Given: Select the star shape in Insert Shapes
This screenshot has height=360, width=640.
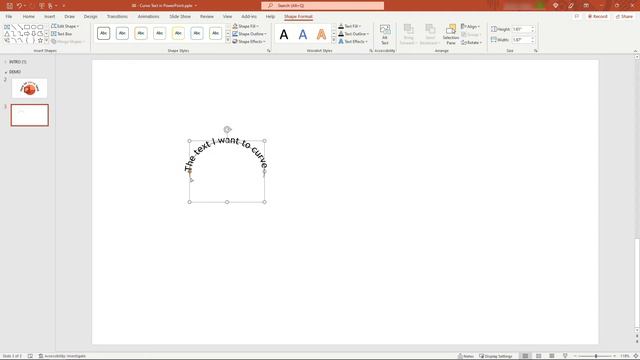Looking at the screenshot, I should pyautogui.click(x=40, y=41).
